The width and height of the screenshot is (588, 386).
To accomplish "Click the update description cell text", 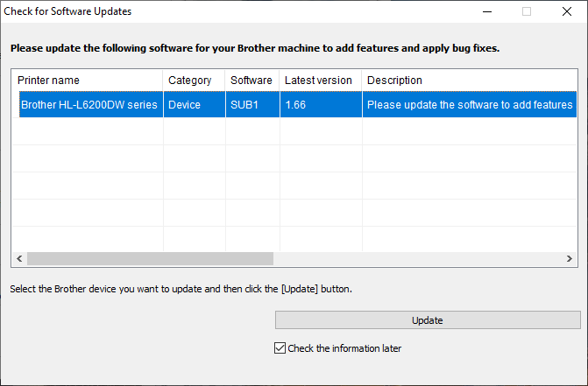I will click(x=470, y=104).
